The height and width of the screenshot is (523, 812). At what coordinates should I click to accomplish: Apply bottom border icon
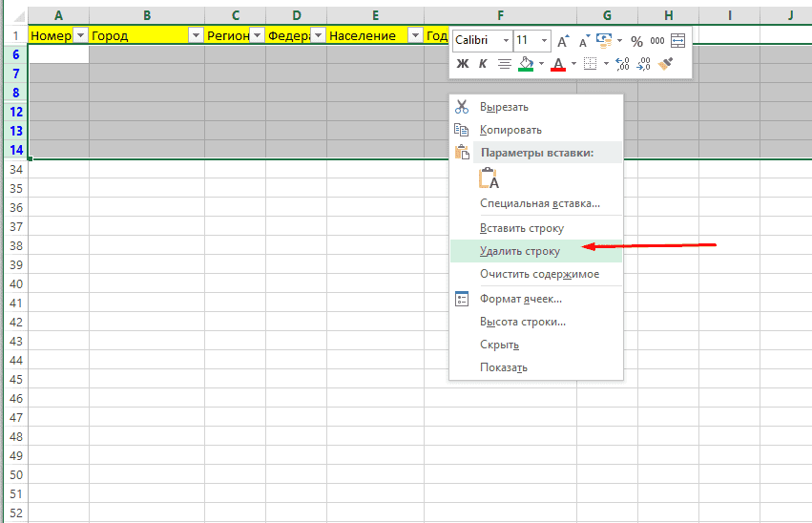tap(590, 64)
